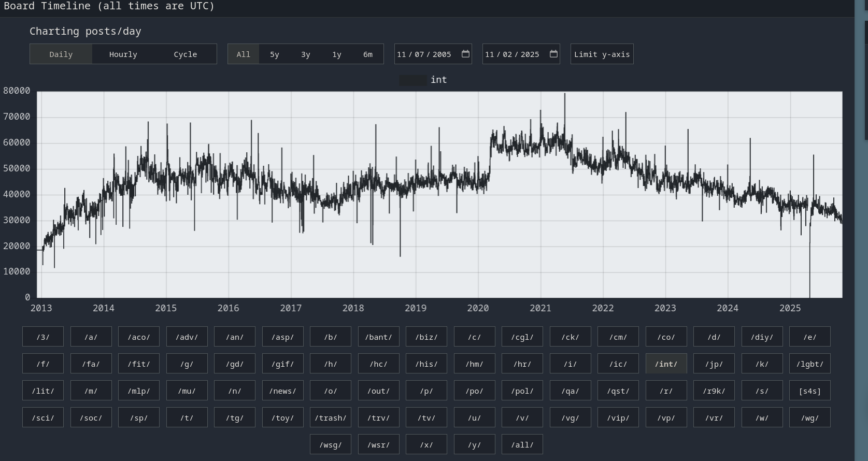
Task: Show the /fa/ board chart
Action: click(91, 364)
